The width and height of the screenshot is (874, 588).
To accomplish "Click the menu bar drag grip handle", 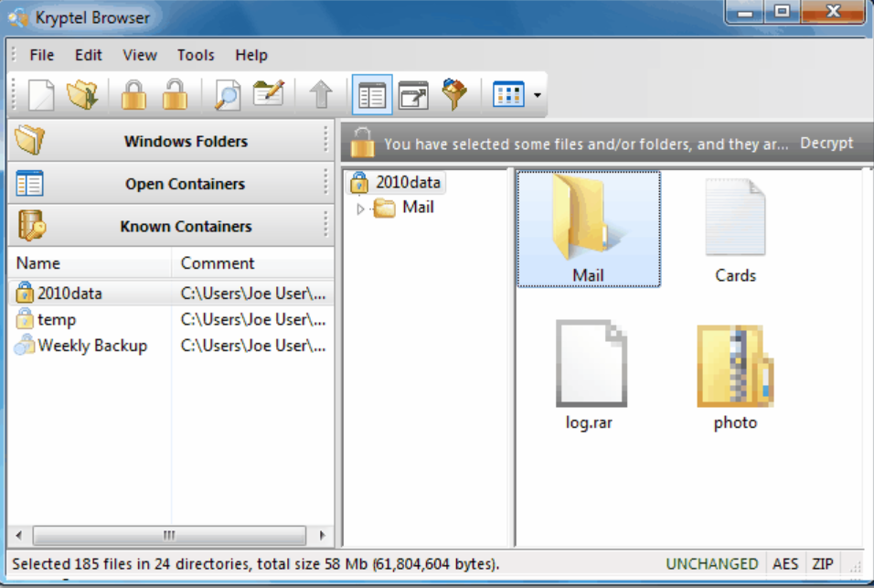I will point(15,55).
